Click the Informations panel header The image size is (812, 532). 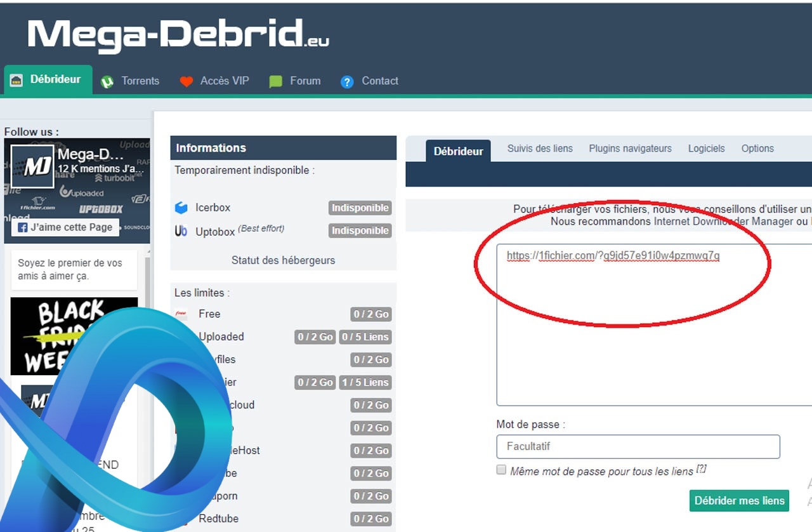click(x=283, y=148)
